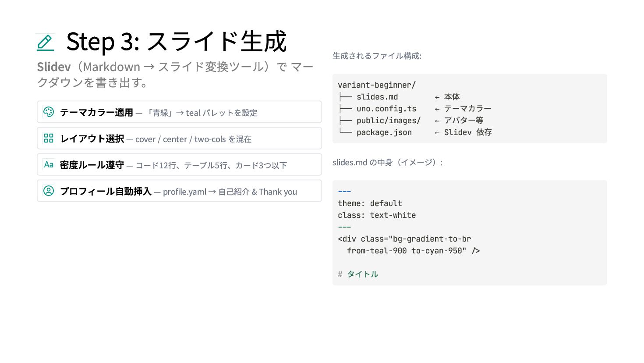This screenshot has width=644, height=363.
Task: Click the label 生成されるファイル構成:
Action: (377, 56)
